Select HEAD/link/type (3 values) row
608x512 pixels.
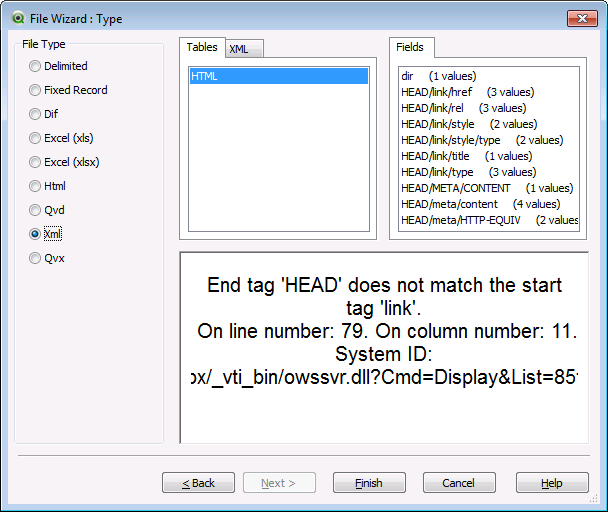click(489, 172)
